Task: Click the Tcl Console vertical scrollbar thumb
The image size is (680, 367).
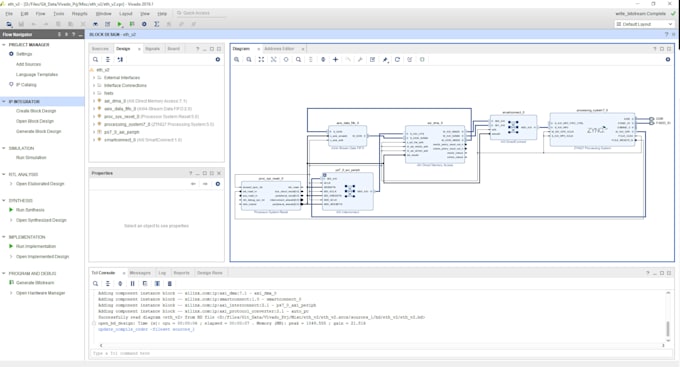Action: pyautogui.click(x=668, y=329)
